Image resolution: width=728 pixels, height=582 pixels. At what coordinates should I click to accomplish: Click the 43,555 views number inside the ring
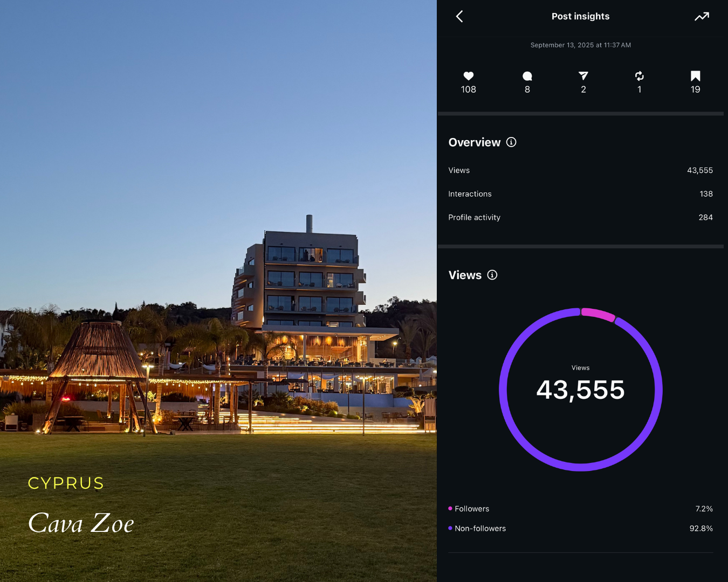(581, 390)
